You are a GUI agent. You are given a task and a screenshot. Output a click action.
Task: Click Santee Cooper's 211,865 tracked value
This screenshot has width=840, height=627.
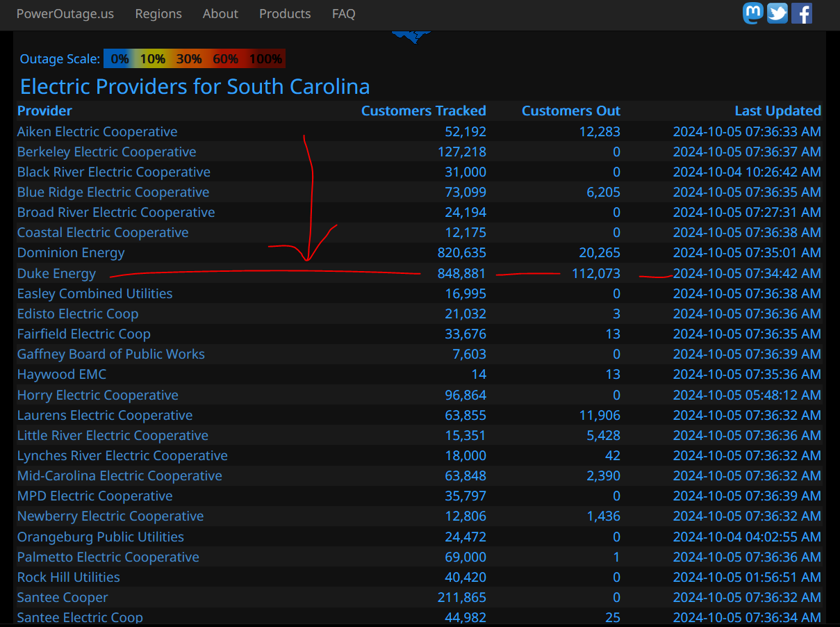(x=462, y=597)
